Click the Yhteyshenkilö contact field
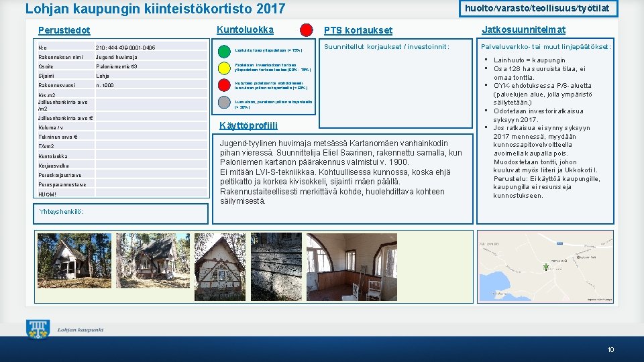Image resolution: width=644 pixels, height=362 pixels. point(121,213)
